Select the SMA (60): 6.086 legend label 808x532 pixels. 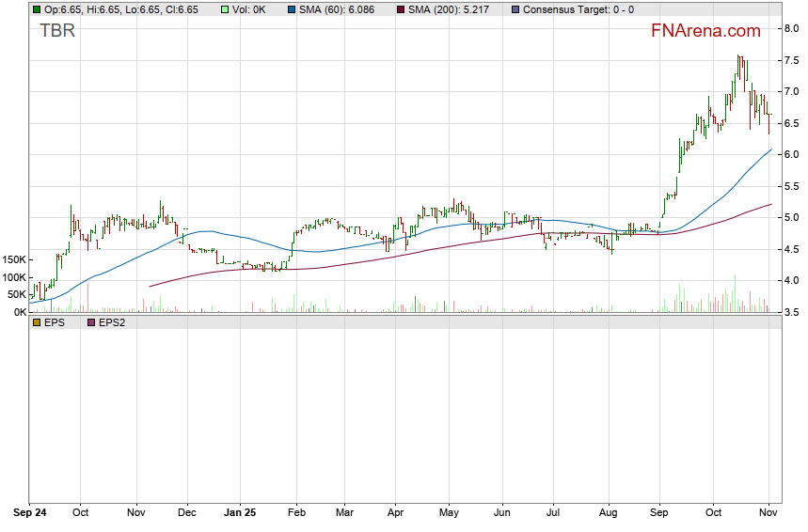340,9
